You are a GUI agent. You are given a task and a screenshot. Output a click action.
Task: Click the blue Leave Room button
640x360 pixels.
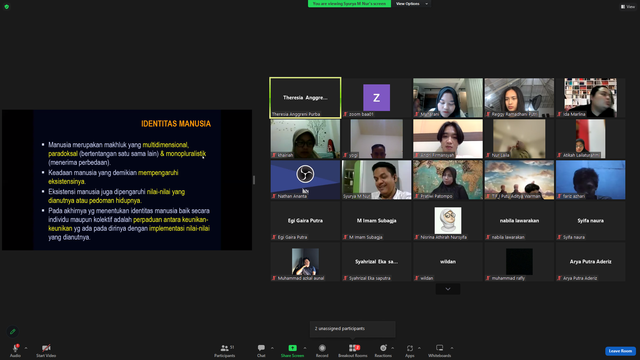pos(620,351)
